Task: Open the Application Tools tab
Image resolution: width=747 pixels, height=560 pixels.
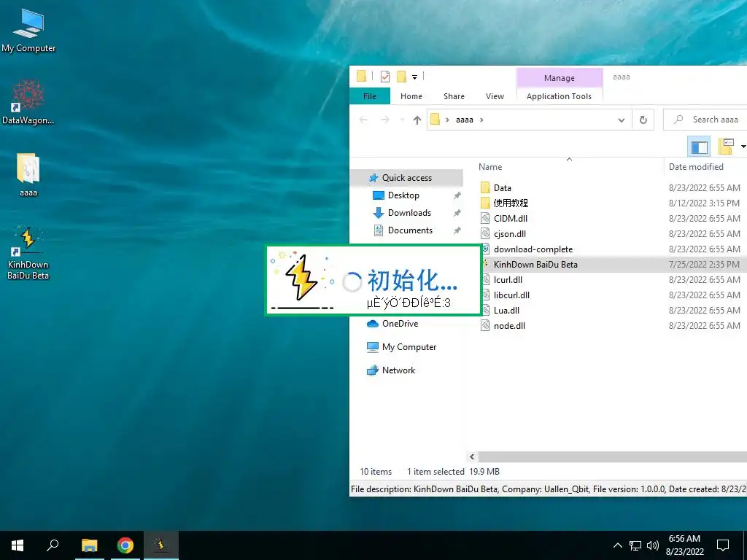Action: [x=559, y=96]
